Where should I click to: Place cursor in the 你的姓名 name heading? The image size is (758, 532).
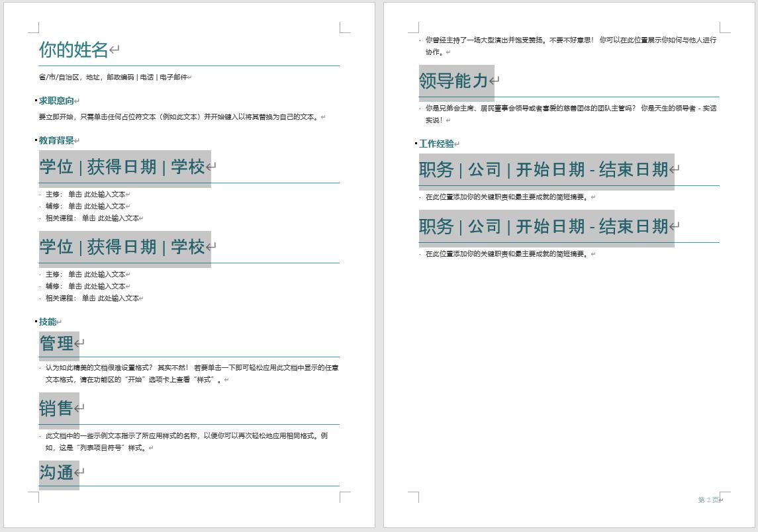(x=73, y=49)
